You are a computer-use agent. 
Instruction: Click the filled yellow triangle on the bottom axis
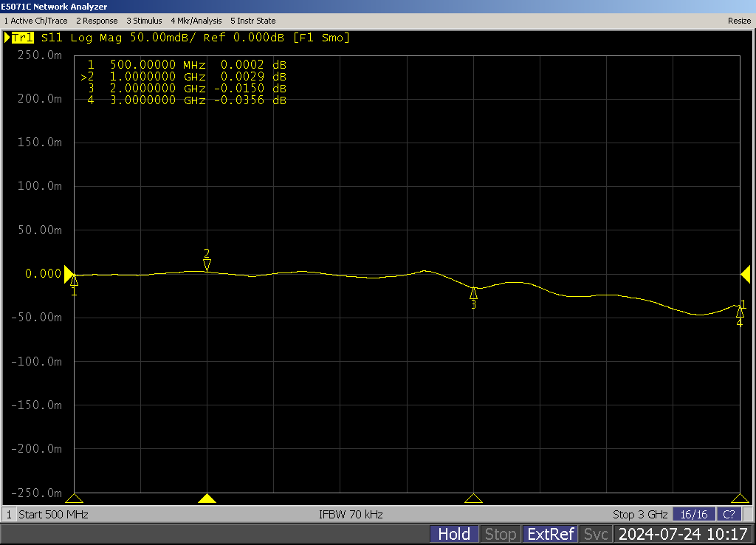click(207, 498)
